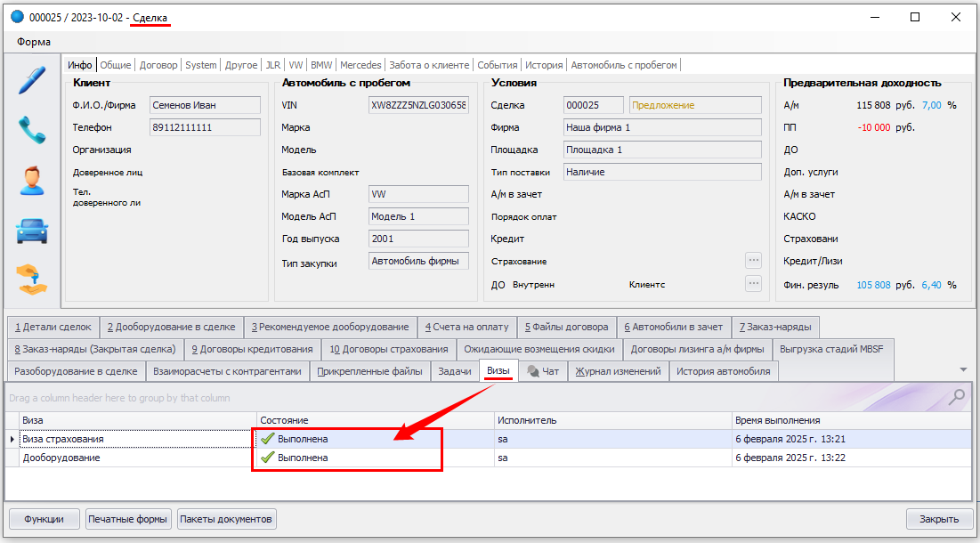This screenshot has height=543, width=980.
Task: Open the Чат tab
Action: point(543,371)
